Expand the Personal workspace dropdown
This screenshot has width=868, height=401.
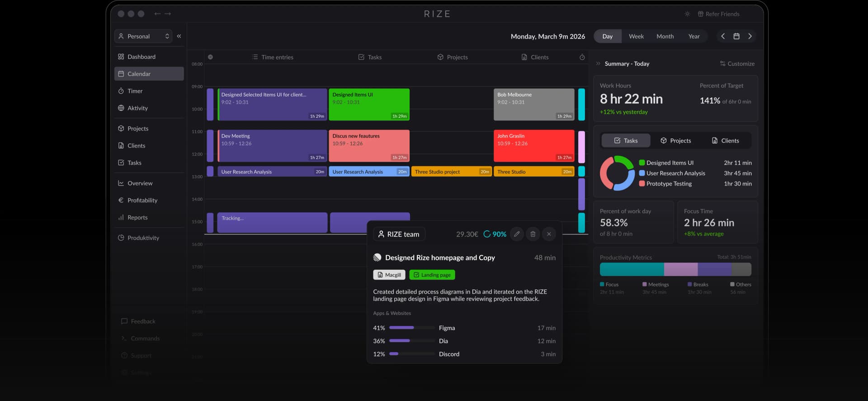(x=143, y=36)
